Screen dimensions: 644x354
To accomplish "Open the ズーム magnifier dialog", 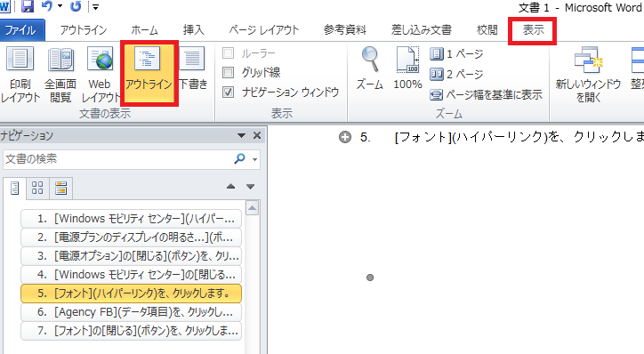I will 370,68.
